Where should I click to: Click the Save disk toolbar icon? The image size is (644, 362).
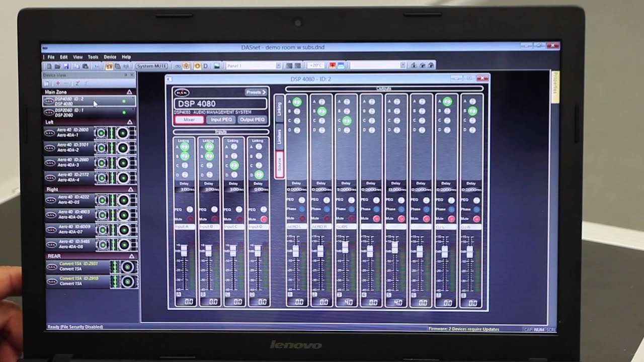point(65,66)
